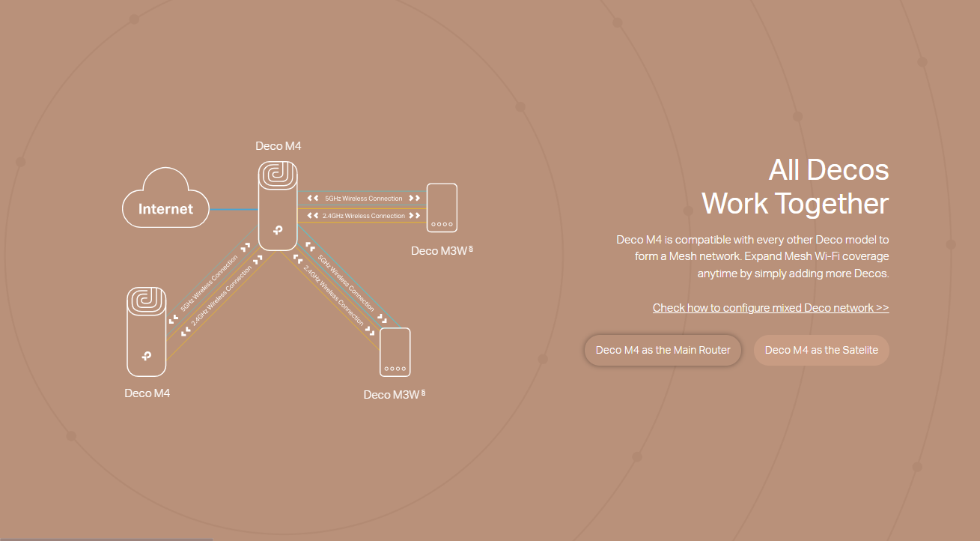Click the Deco M4 label above the main router
Image resolution: width=980 pixels, height=541 pixels.
click(x=279, y=146)
